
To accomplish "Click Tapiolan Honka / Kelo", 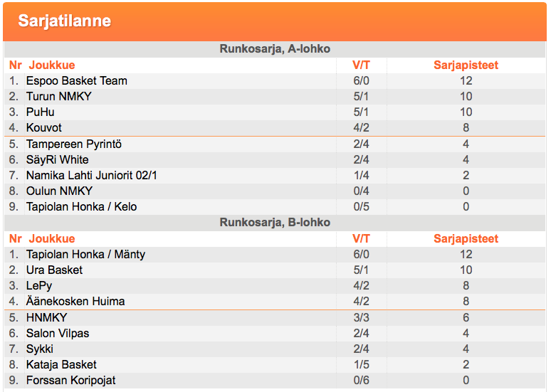I will point(82,206).
